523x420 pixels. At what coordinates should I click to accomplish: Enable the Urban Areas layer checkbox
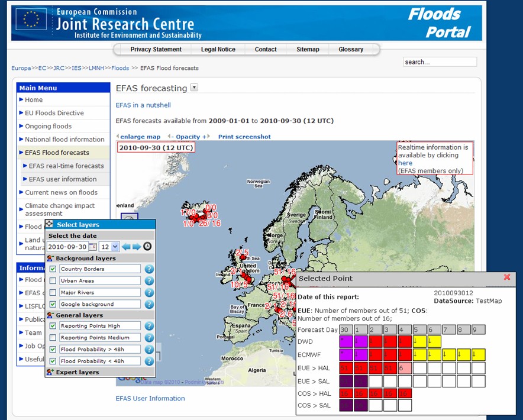click(x=53, y=280)
